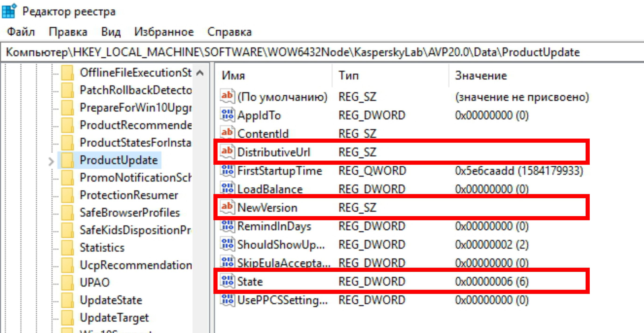
Task: Click DWORD icon of State value
Action: pyautogui.click(x=228, y=281)
